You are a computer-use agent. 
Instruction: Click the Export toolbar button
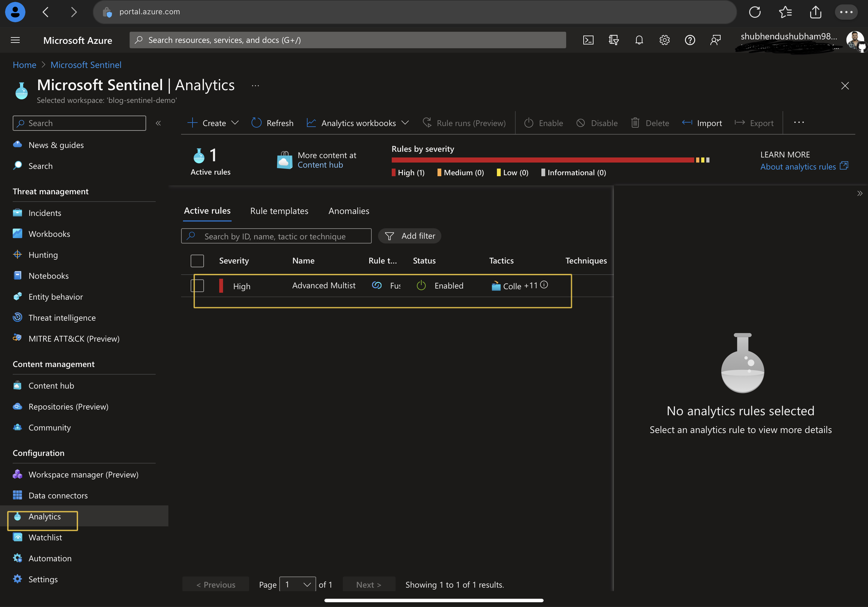point(754,123)
